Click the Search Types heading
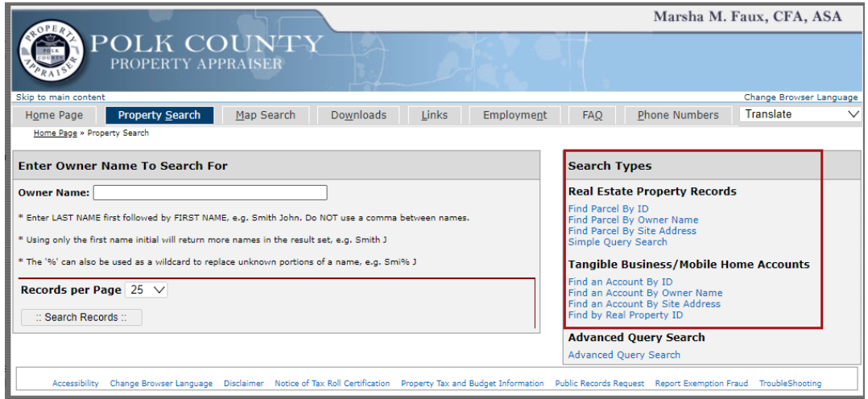 (x=610, y=166)
